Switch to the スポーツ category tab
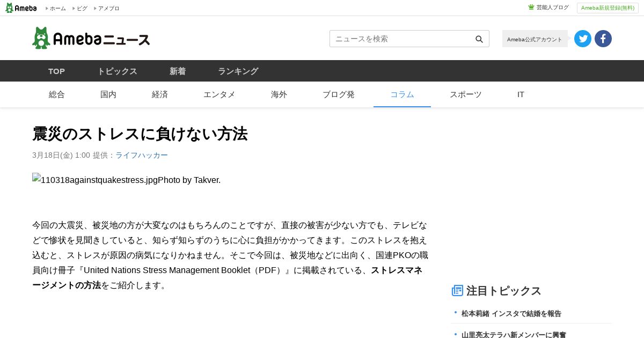 pyautogui.click(x=466, y=94)
